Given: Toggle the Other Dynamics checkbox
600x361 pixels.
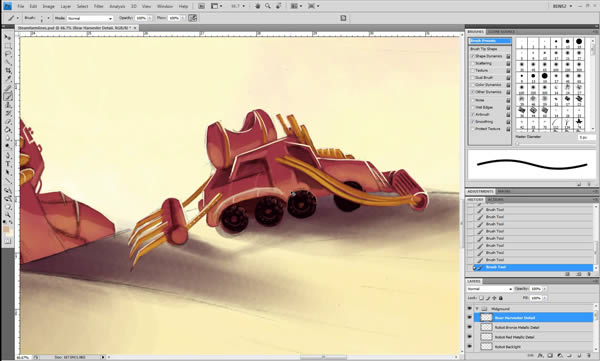Looking at the screenshot, I should (x=473, y=92).
